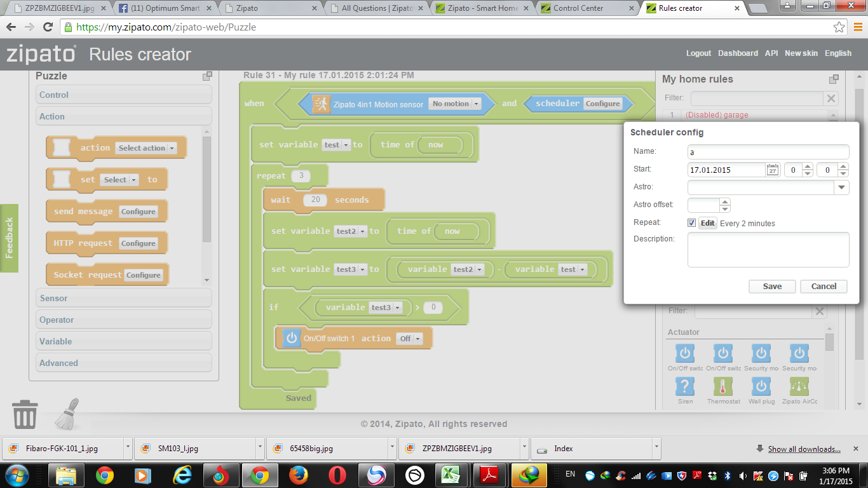Click the Logout link

point(698,53)
